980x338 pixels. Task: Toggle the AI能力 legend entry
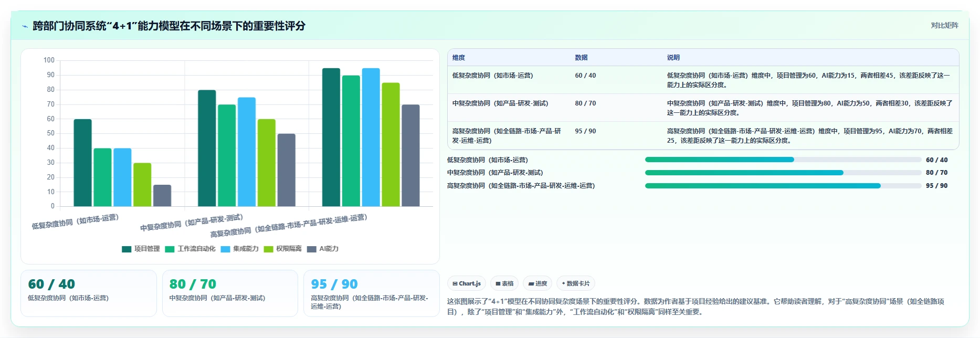[322, 249]
